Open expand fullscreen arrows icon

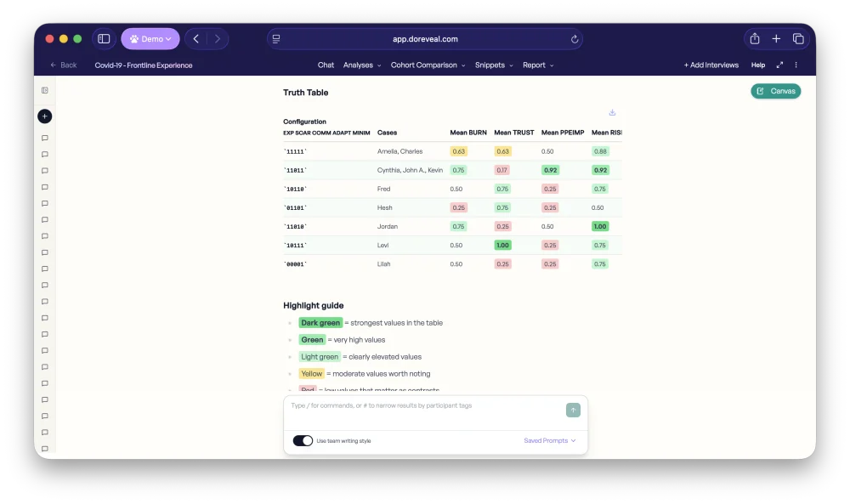click(779, 65)
